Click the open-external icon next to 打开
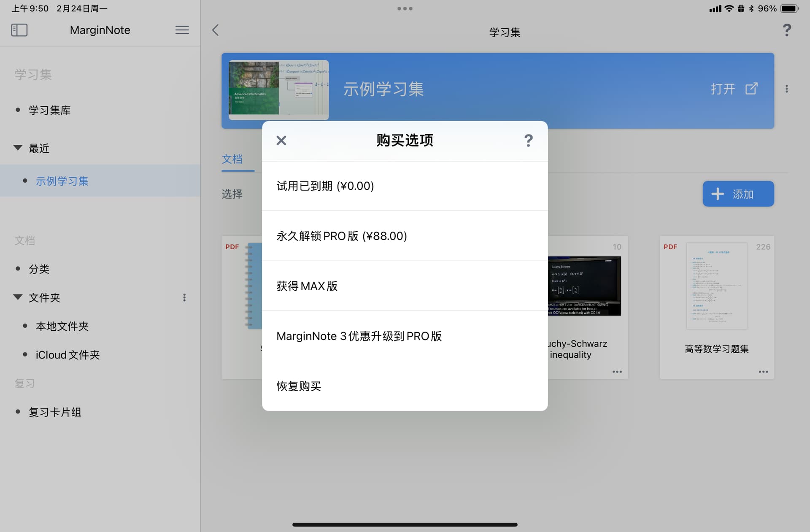The width and height of the screenshot is (810, 532). tap(751, 89)
